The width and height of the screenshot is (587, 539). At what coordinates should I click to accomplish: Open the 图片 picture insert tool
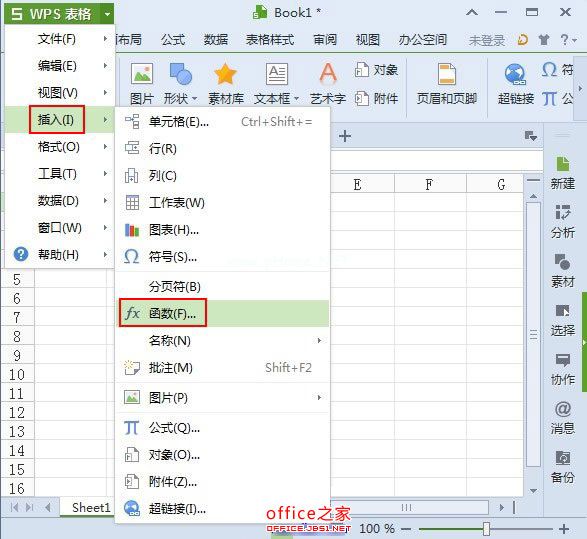142,83
